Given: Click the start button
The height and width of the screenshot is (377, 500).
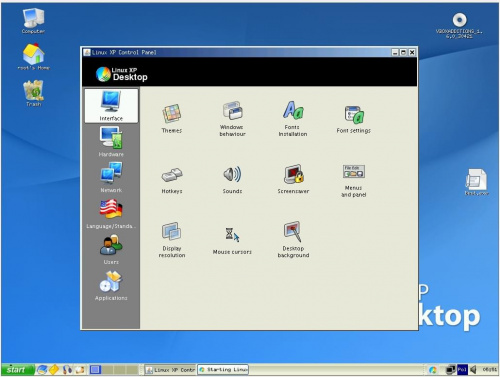Looking at the screenshot, I should [x=17, y=369].
